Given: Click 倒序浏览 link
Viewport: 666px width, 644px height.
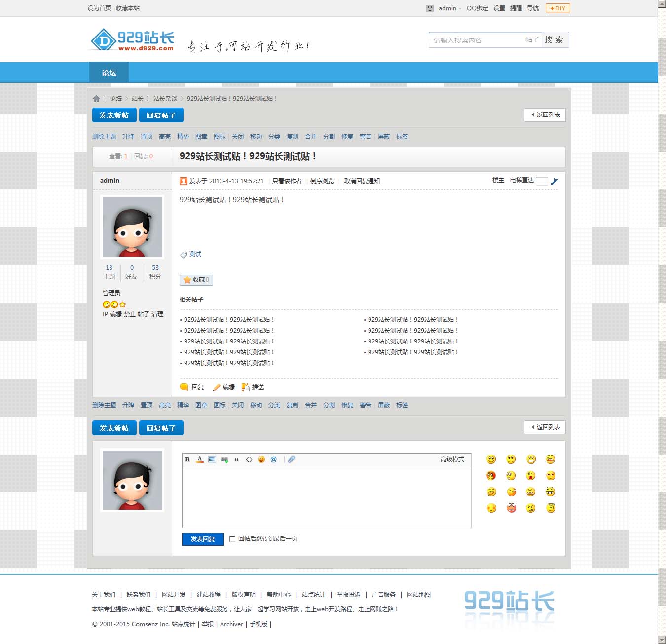Looking at the screenshot, I should pos(322,181).
